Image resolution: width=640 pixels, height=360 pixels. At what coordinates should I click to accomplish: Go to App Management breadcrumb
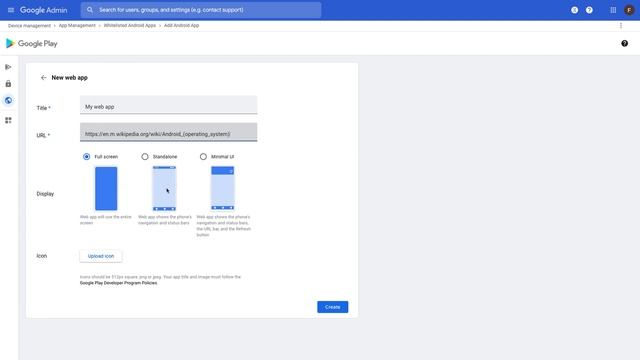pos(77,25)
